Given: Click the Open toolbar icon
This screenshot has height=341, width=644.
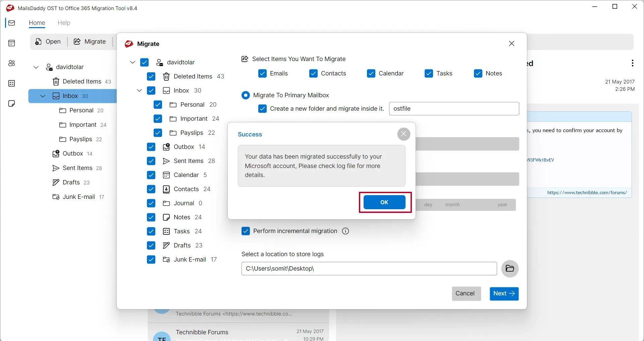Looking at the screenshot, I should click(48, 42).
